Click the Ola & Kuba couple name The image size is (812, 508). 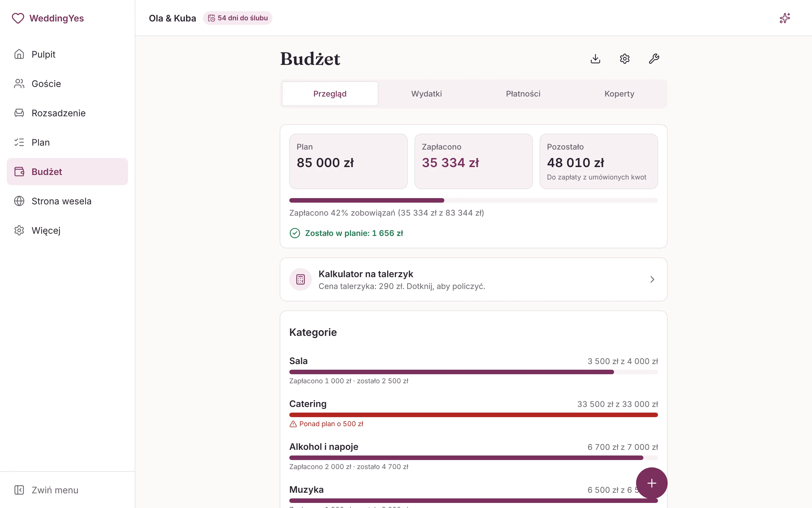[173, 18]
